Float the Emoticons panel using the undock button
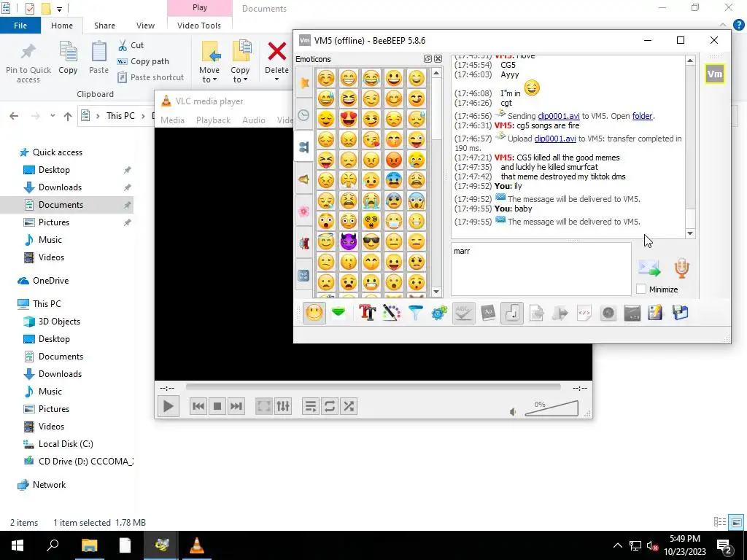The height and width of the screenshot is (560, 747). (427, 58)
